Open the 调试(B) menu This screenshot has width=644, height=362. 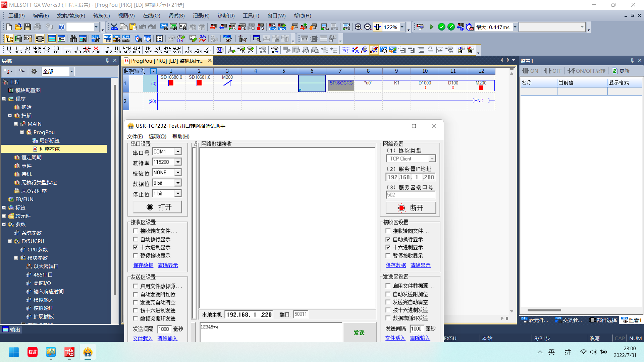tap(176, 16)
